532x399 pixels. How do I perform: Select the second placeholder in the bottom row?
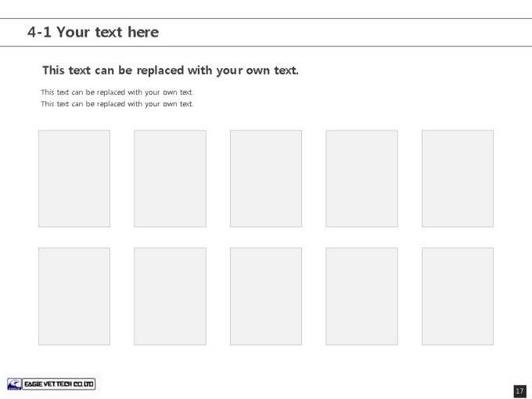tap(170, 297)
